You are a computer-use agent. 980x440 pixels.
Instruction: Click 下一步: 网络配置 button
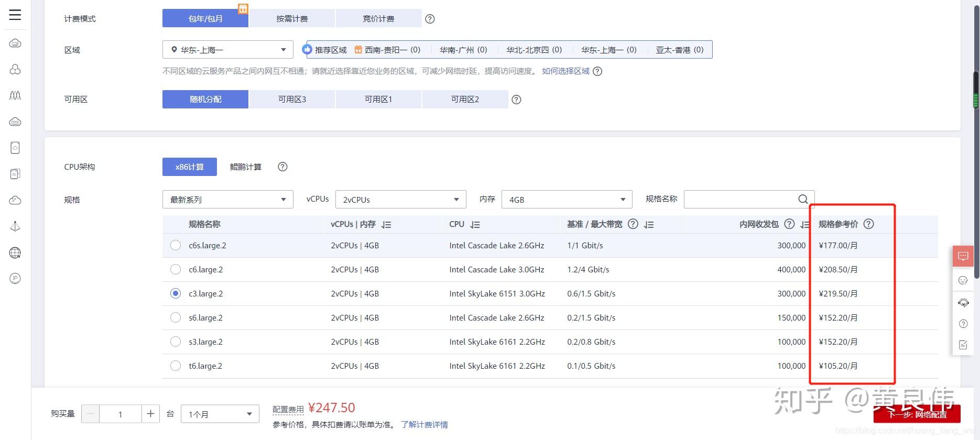[x=917, y=414]
